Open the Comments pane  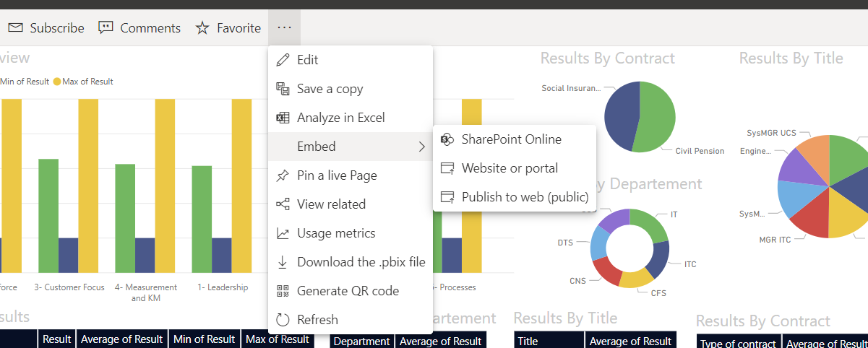[139, 28]
